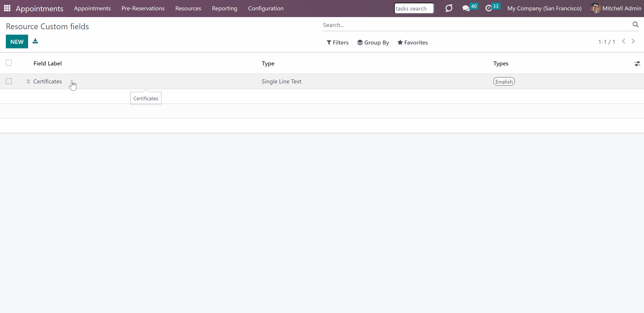Go to next page arrow
The height and width of the screenshot is (313, 644).
click(633, 41)
